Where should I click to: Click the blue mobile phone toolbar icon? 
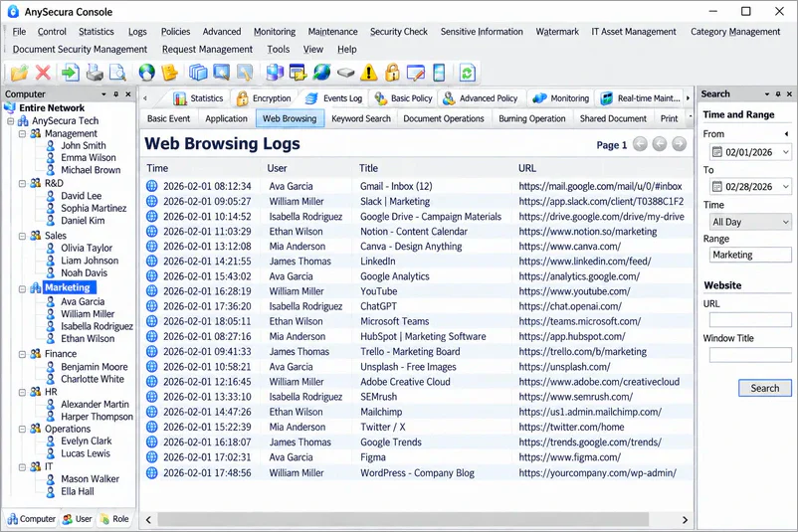(x=439, y=73)
